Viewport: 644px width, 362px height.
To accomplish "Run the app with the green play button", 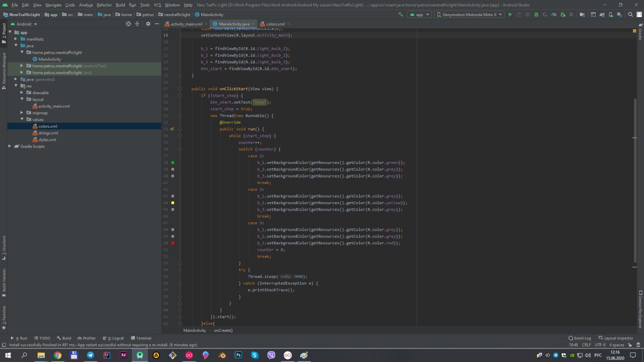I will click(x=510, y=15).
